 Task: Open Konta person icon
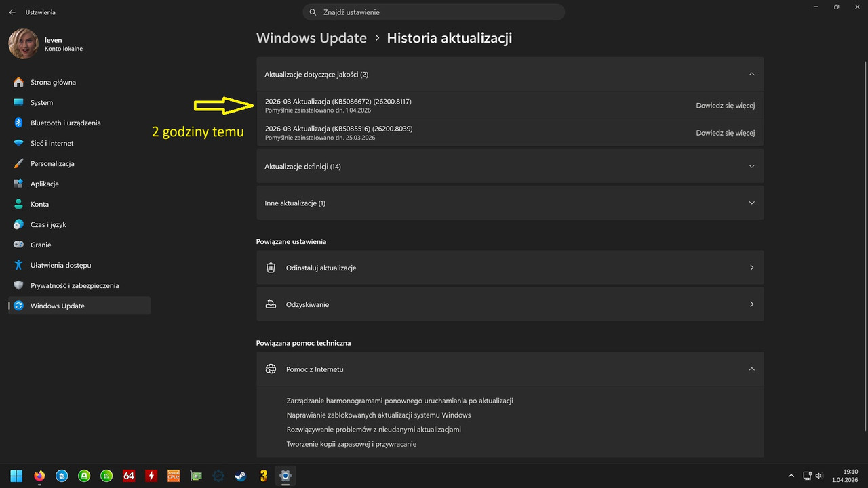pos(18,204)
